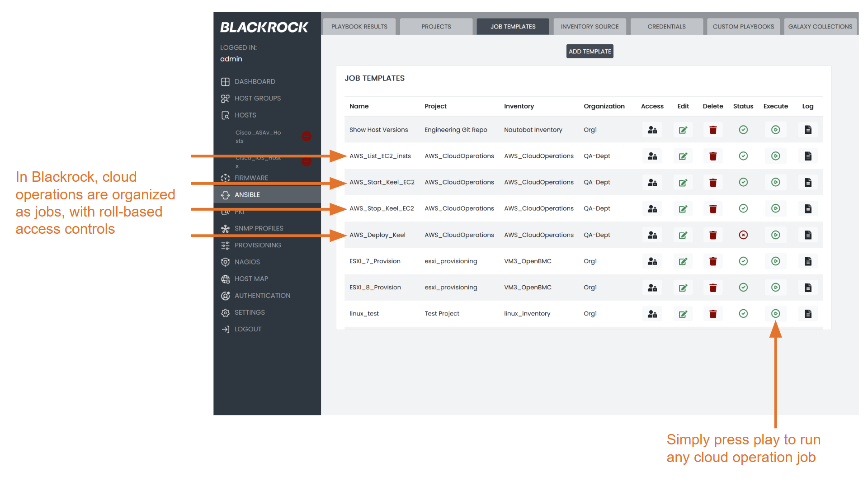Click the Add Template button
This screenshot has width=868, height=486.
point(590,51)
